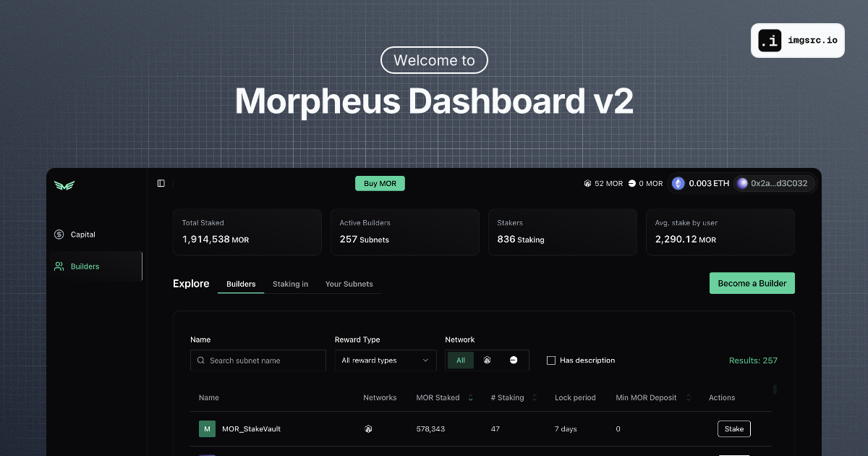
Task: Click the Become a Builder button
Action: (752, 283)
